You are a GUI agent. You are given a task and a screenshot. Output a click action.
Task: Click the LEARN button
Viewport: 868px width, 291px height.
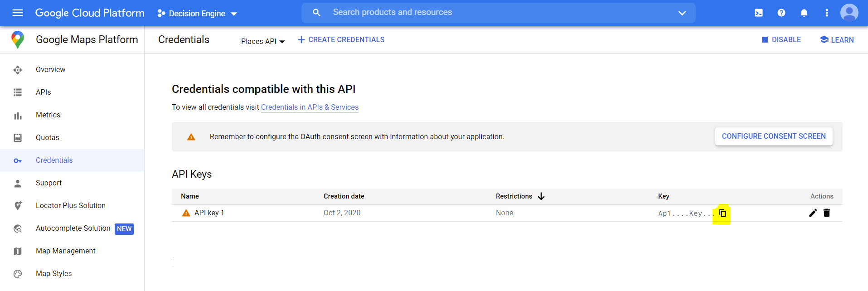pos(837,40)
